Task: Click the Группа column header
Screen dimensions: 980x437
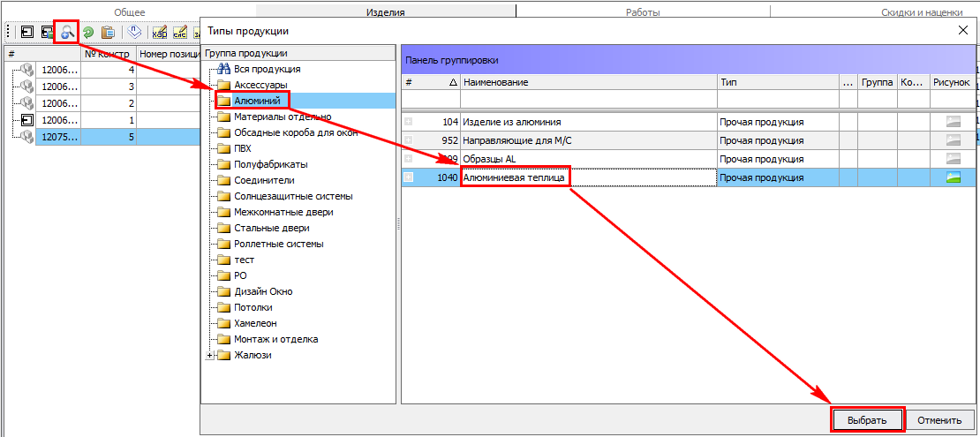Action: point(877,82)
